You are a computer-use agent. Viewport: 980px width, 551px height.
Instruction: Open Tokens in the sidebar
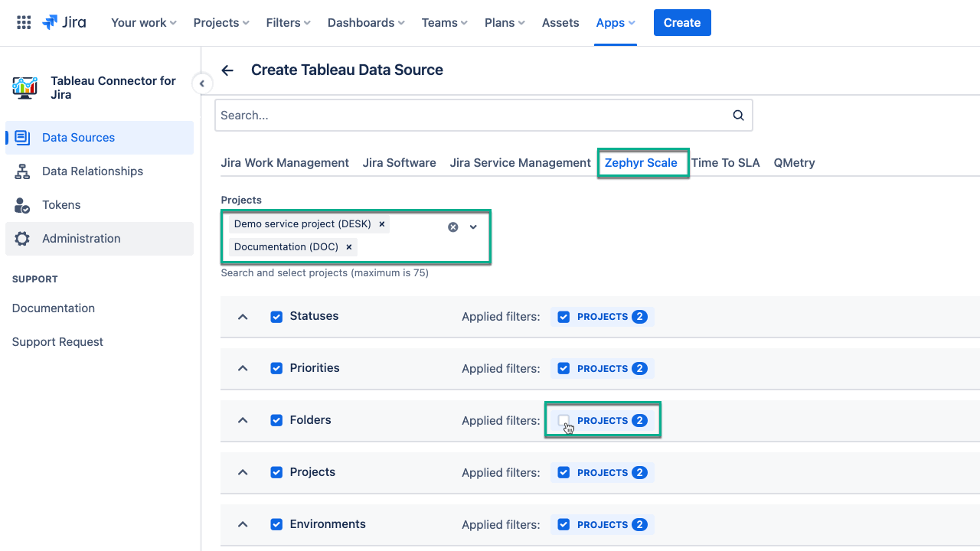pyautogui.click(x=61, y=205)
